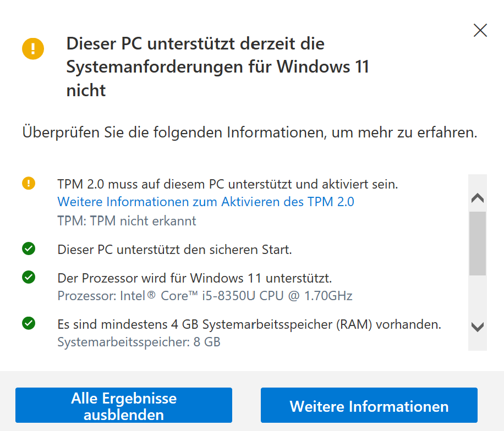Click the Systemarbeitsspeicher 8 GB detail text
The image size is (504, 431).
click(x=139, y=342)
